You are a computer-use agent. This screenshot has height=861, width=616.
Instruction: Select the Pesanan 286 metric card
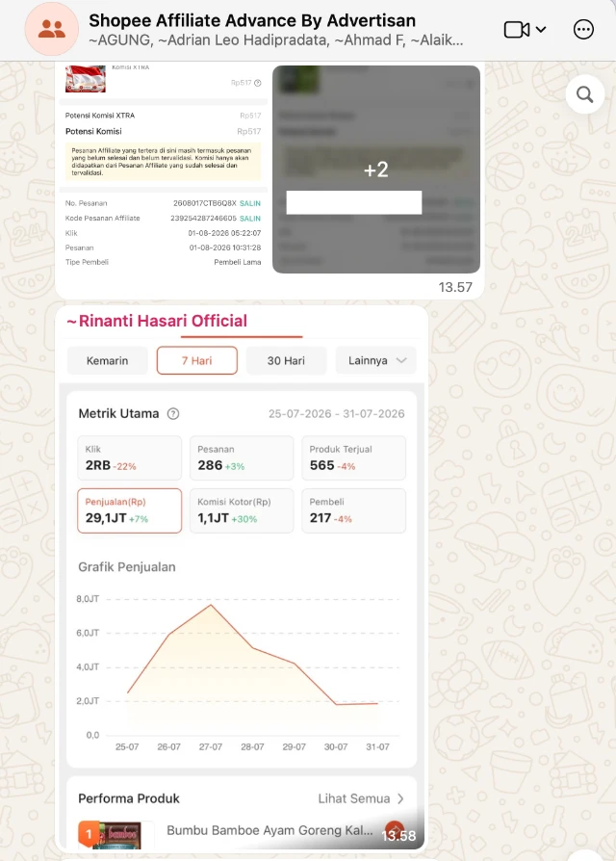click(x=242, y=458)
